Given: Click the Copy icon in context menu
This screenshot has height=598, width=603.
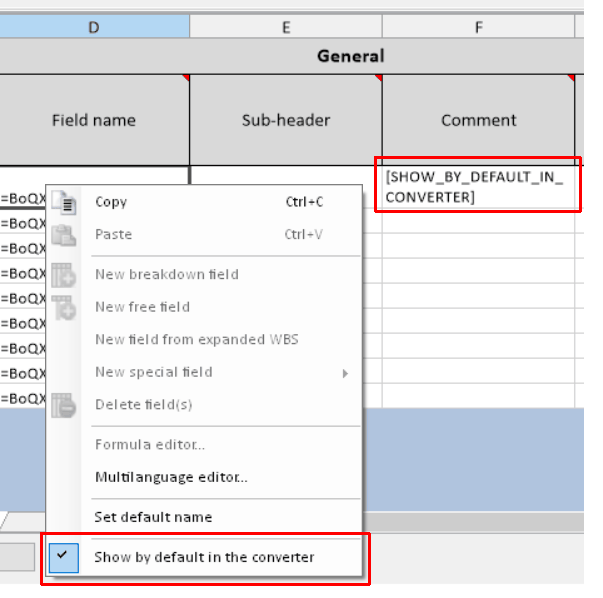Looking at the screenshot, I should pos(63,203).
